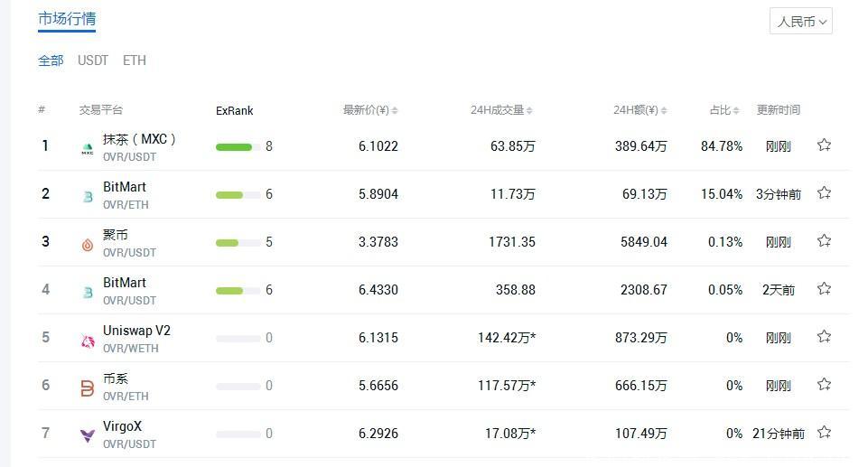
Task: Click OVR/WETH pair text
Action: coord(131,348)
